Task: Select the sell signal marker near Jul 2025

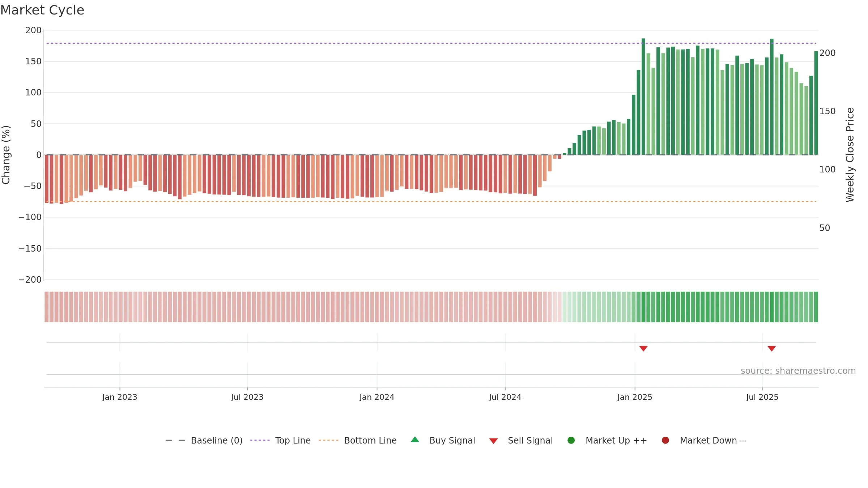Action: pyautogui.click(x=772, y=348)
